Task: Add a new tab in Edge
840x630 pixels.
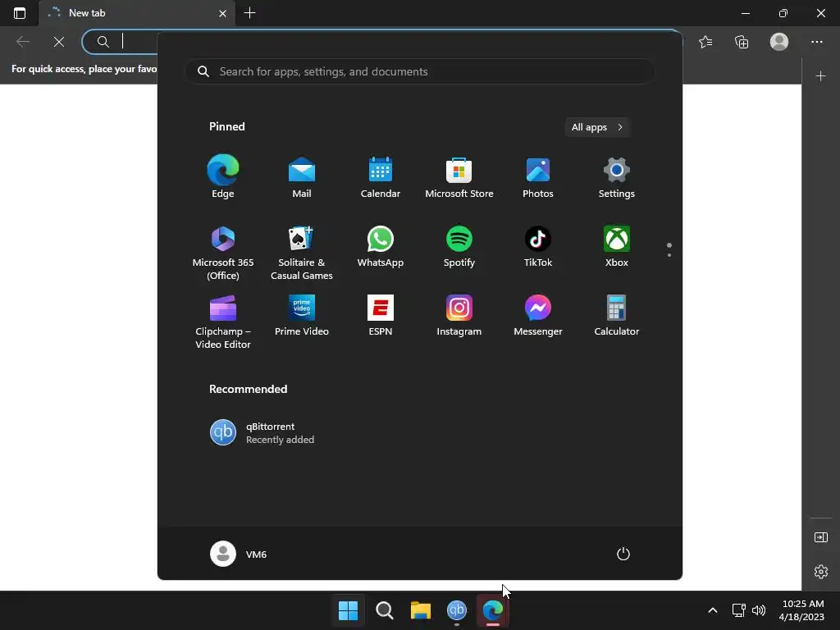Action: pyautogui.click(x=249, y=13)
